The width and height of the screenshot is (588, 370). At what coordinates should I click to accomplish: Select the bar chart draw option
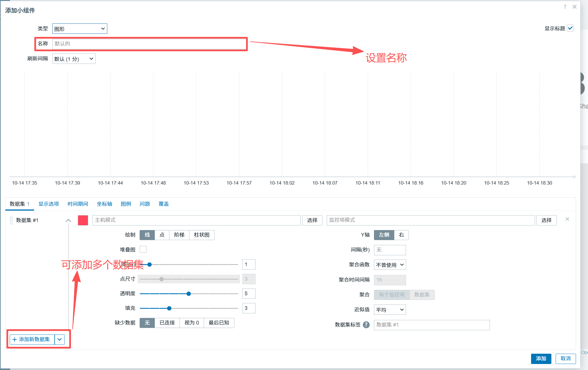[x=201, y=235]
